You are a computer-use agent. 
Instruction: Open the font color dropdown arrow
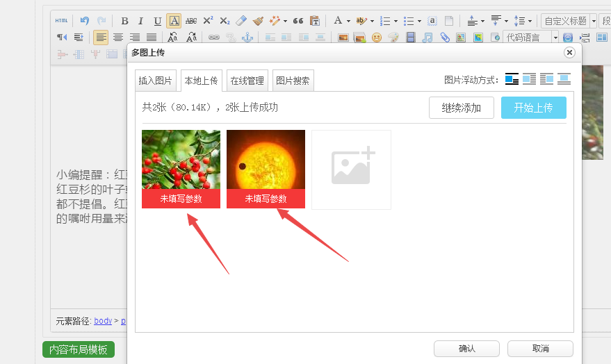pyautogui.click(x=348, y=21)
